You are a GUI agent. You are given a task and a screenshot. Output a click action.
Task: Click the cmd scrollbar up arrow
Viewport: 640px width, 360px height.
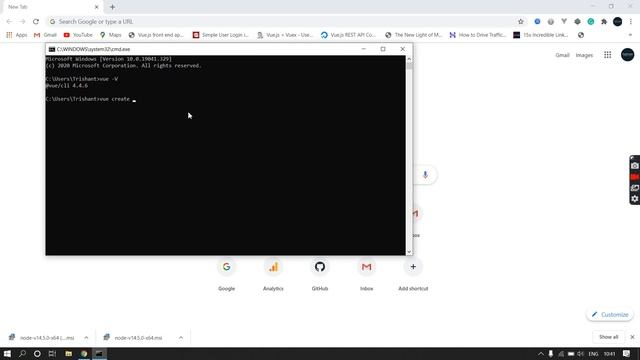tap(409, 59)
